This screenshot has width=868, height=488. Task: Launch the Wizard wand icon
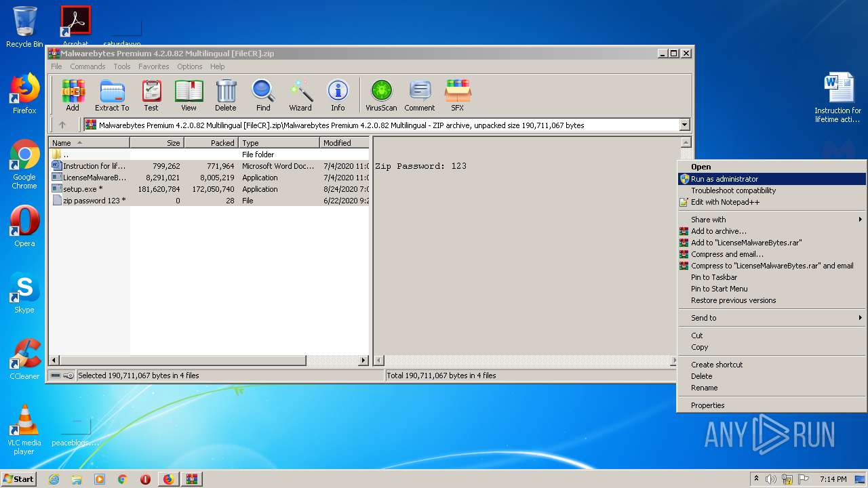[300, 96]
